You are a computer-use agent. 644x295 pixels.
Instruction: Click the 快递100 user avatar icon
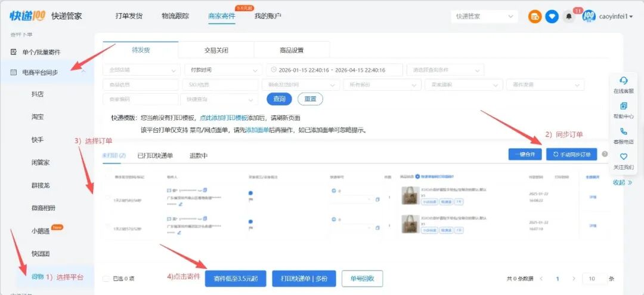click(589, 17)
